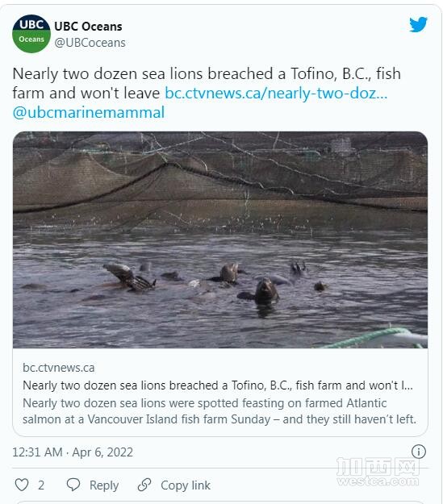Open the link card headline about Tofino

click(218, 385)
